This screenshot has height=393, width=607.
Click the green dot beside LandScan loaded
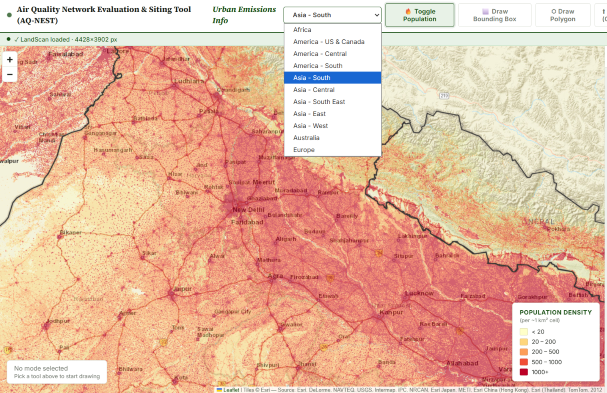9,39
